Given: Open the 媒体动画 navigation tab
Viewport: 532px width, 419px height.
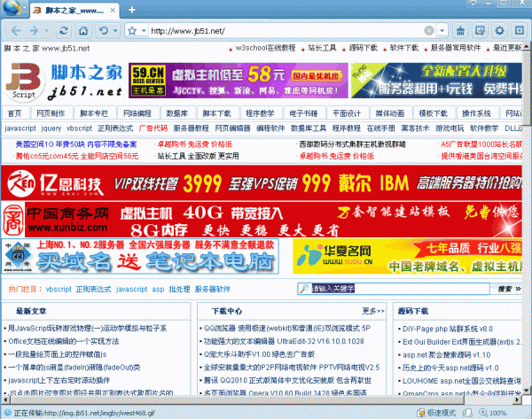Looking at the screenshot, I should coord(390,113).
